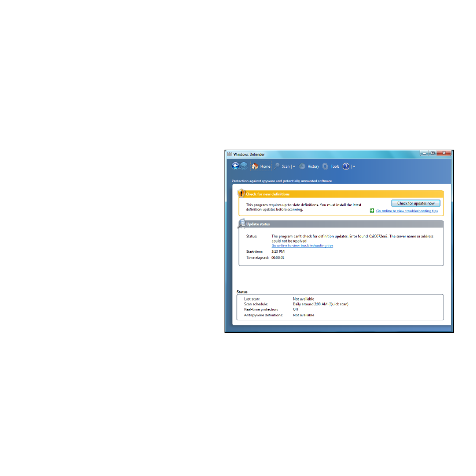Open troubleshooting tips link in yellow panel
Image resolution: width=476 pixels, height=476 pixels.
click(x=407, y=211)
